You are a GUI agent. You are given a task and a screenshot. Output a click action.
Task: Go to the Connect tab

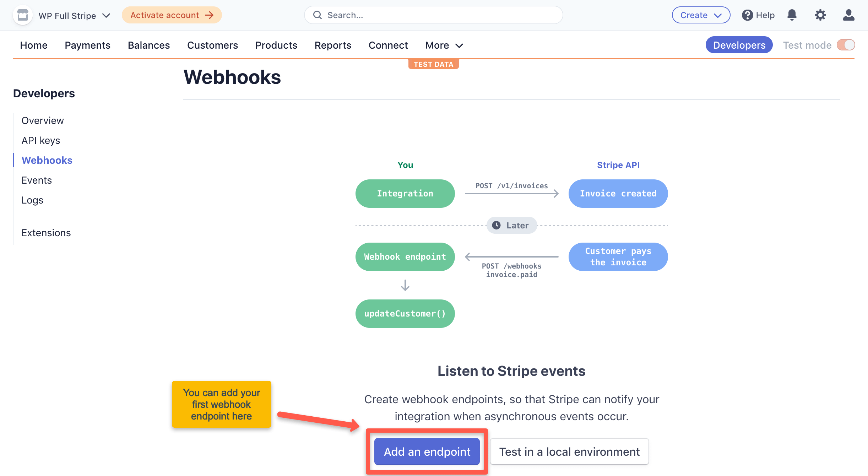coord(388,45)
